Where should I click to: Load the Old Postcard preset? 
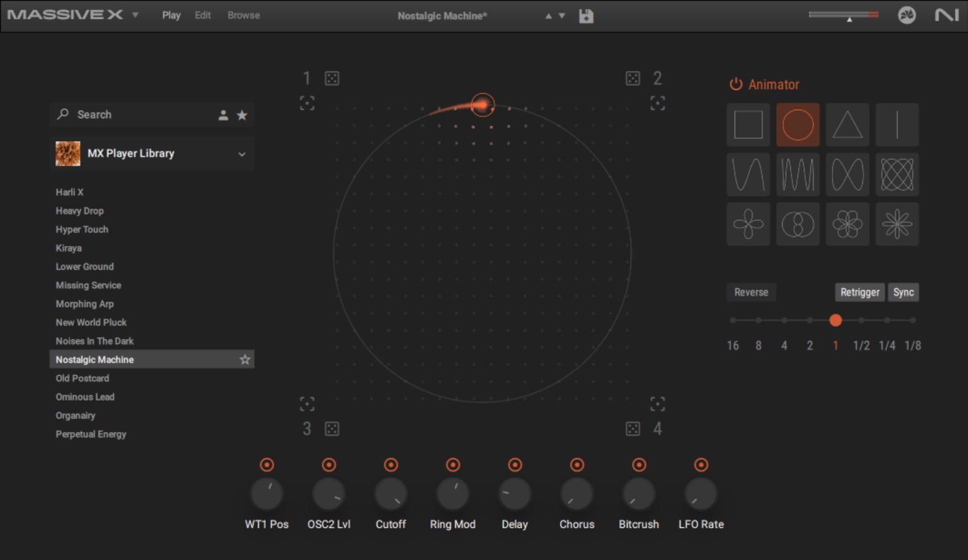pos(82,378)
